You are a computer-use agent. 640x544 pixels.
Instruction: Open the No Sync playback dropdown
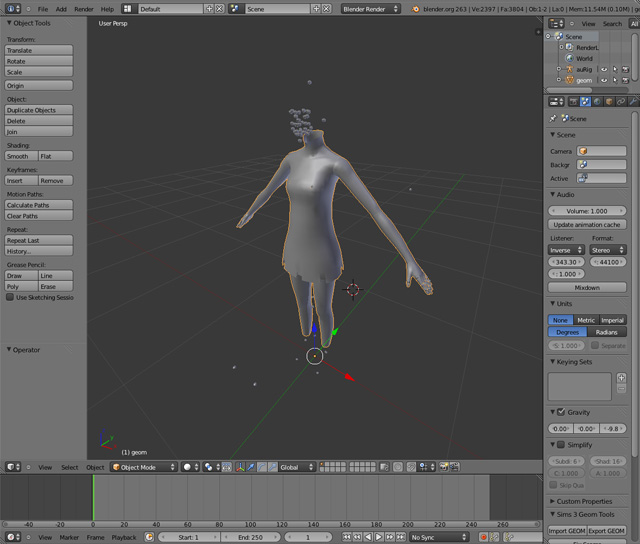[x=439, y=537]
